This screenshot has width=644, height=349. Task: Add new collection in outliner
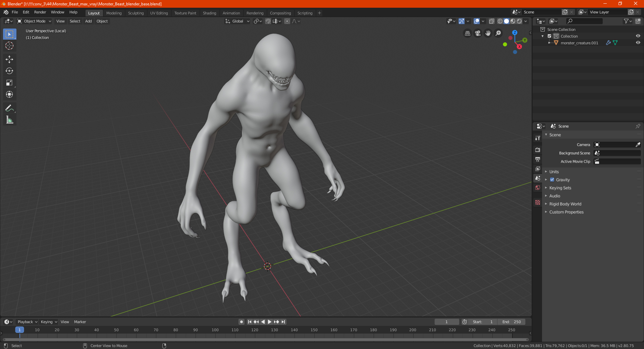click(638, 21)
